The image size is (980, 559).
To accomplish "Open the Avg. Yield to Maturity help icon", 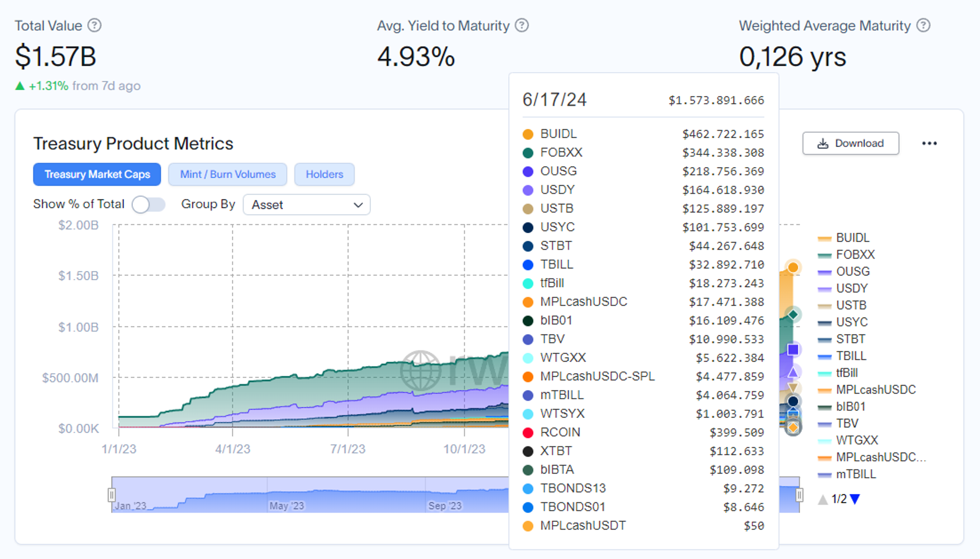I will tap(522, 25).
